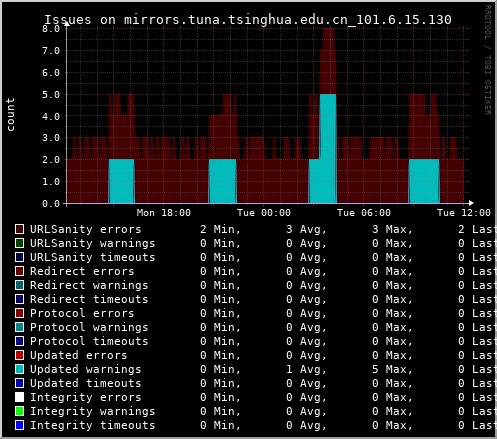Viewport: 497px width, 439px height.
Task: Click the URLSanity timeouts color swatch
Action: coord(19,257)
